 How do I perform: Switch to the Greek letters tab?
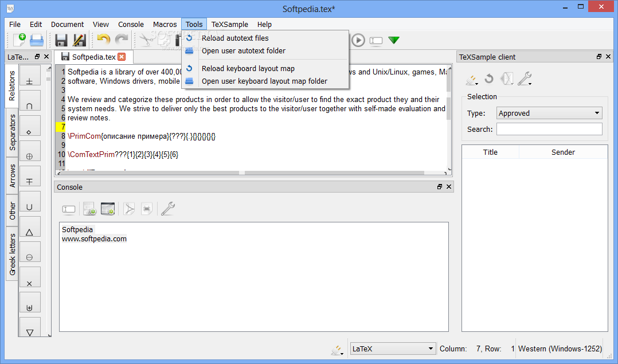click(x=12, y=254)
